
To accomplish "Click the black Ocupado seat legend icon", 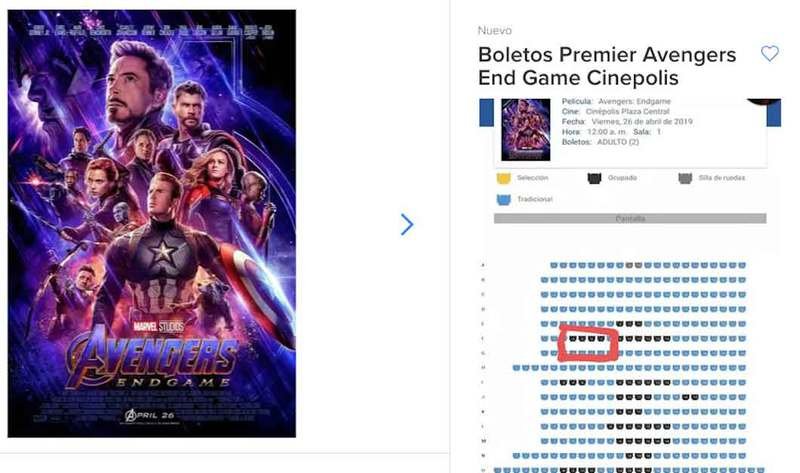I will [594, 178].
